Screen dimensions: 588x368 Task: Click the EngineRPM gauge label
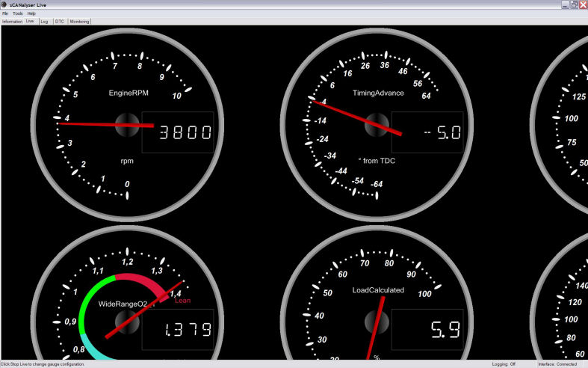click(x=129, y=93)
